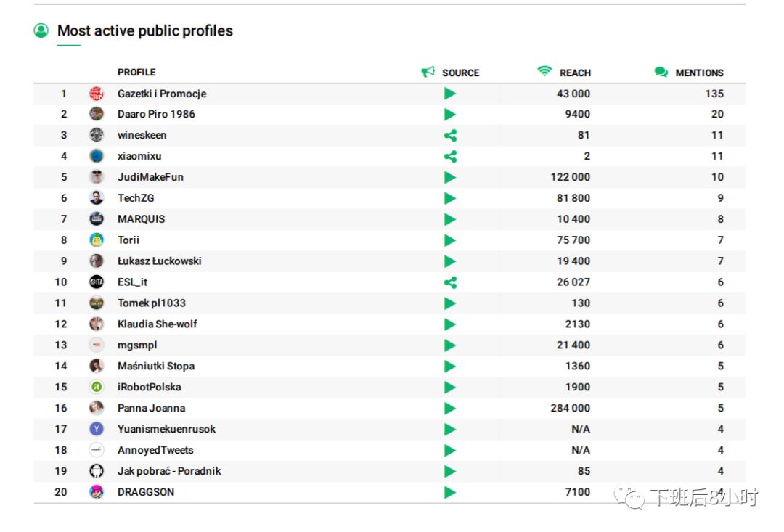784x532 pixels.
Task: Click the chat bubbles icon next to MENTIONS
Action: 661,72
